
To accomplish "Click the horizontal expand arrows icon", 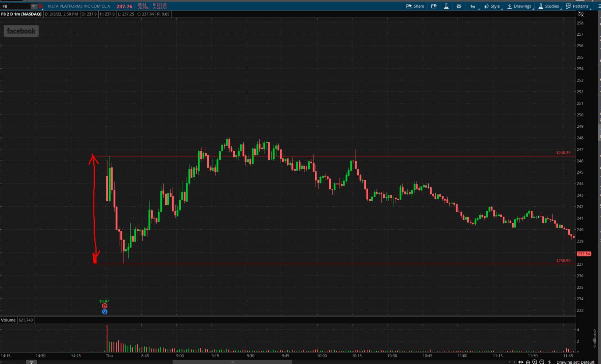I will pos(521,362).
